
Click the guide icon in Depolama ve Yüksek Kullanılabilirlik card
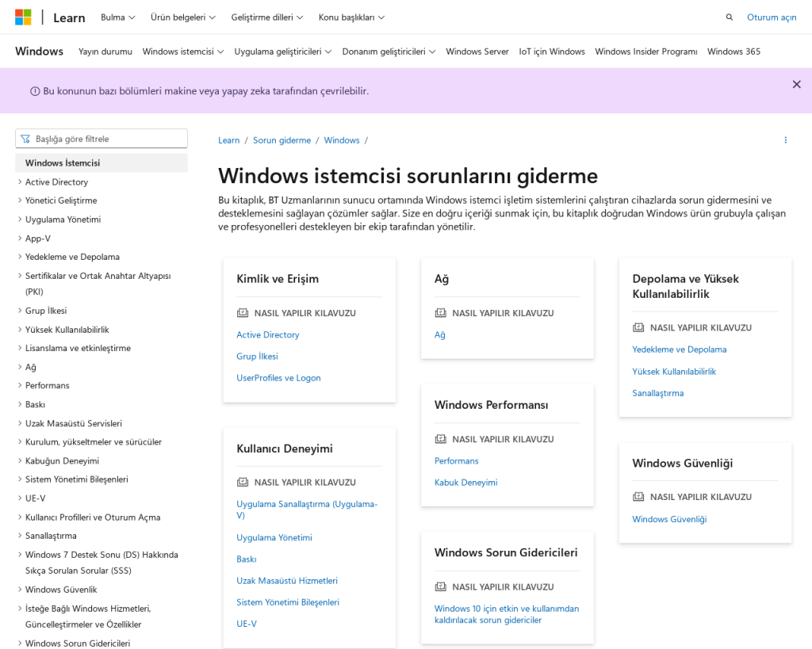tap(638, 327)
